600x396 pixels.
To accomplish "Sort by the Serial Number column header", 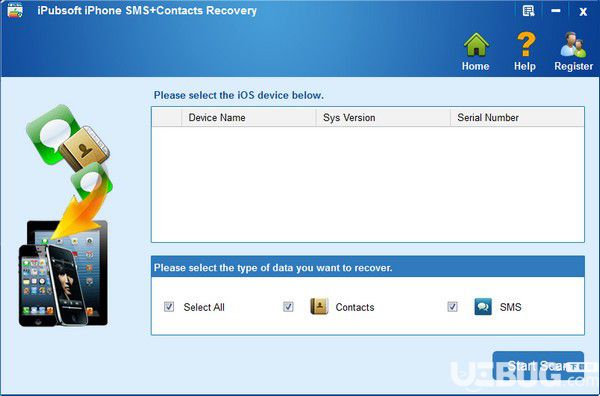I will pyautogui.click(x=517, y=117).
